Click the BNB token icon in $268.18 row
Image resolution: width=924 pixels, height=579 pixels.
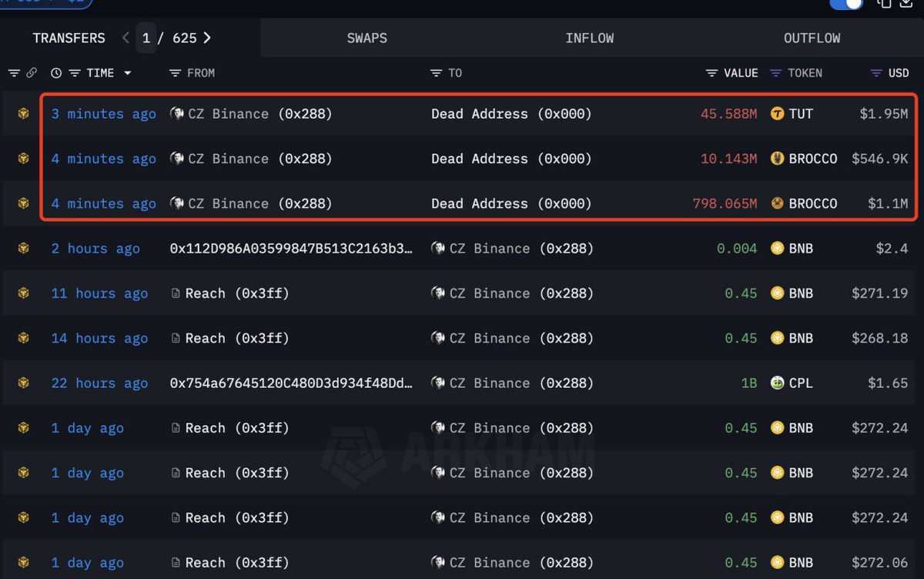(777, 338)
